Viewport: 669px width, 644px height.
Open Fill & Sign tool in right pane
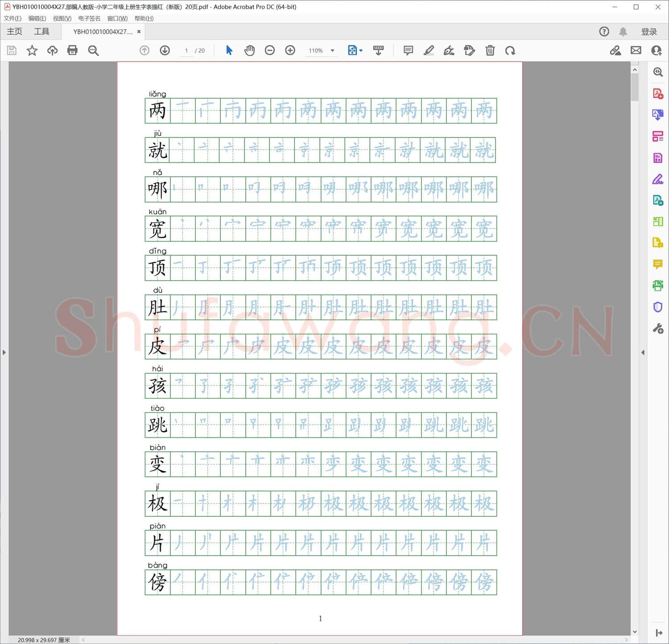pyautogui.click(x=658, y=179)
